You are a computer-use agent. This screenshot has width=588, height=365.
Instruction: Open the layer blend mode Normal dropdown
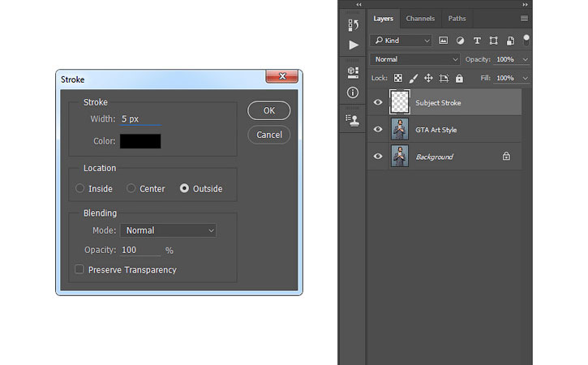(x=414, y=59)
